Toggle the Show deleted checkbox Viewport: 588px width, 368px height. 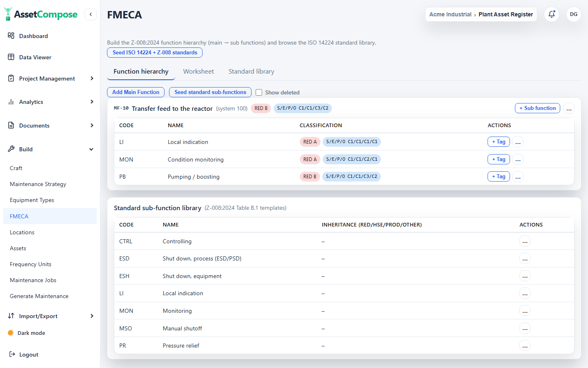point(259,92)
